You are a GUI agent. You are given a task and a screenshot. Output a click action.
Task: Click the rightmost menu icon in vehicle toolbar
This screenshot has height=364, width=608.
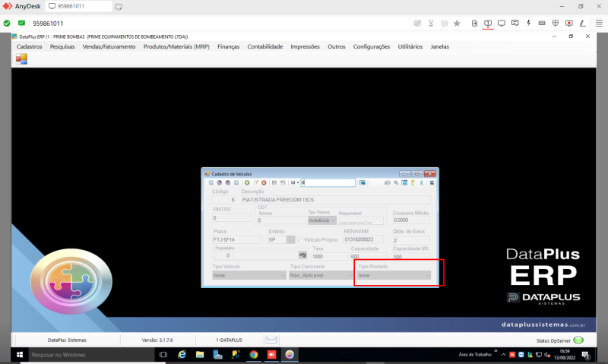click(x=432, y=182)
